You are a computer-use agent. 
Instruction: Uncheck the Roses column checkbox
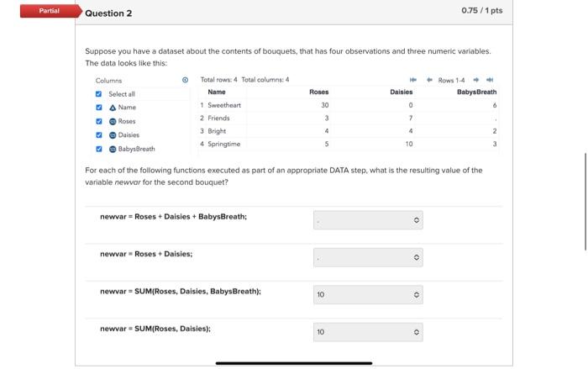click(x=98, y=122)
